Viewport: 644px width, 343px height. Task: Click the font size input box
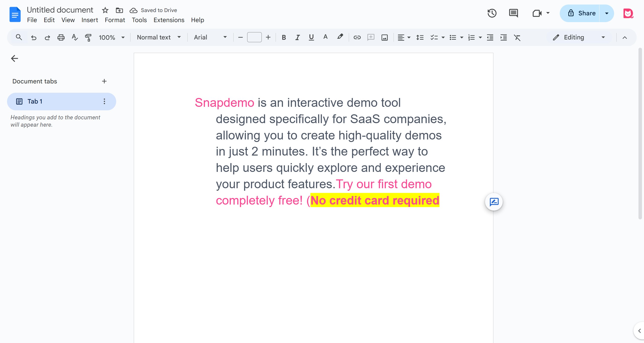tap(254, 37)
